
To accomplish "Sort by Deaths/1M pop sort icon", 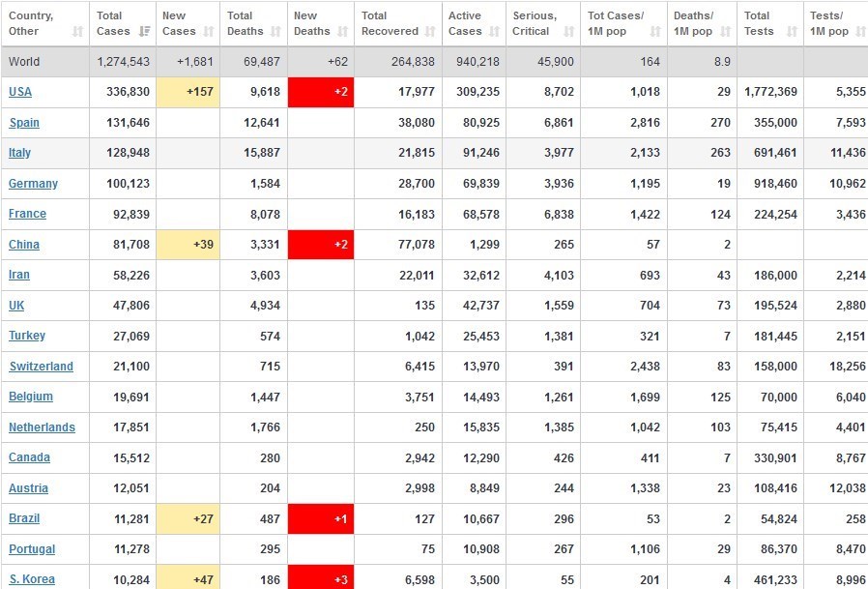I will point(725,32).
